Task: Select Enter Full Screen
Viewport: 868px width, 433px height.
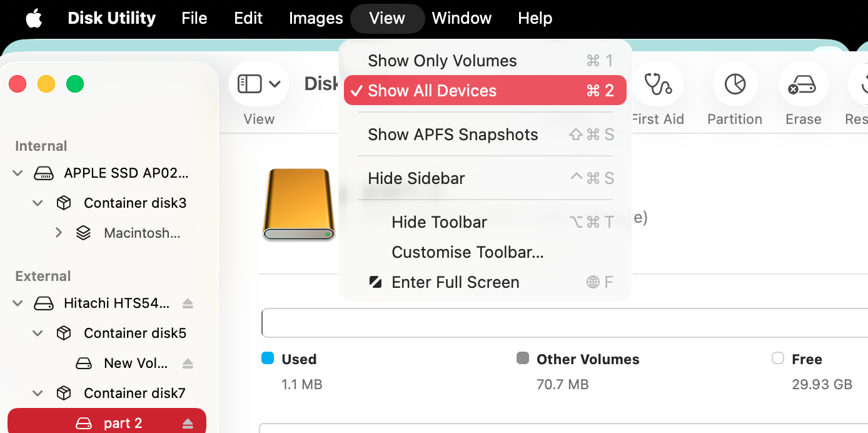Action: [455, 282]
